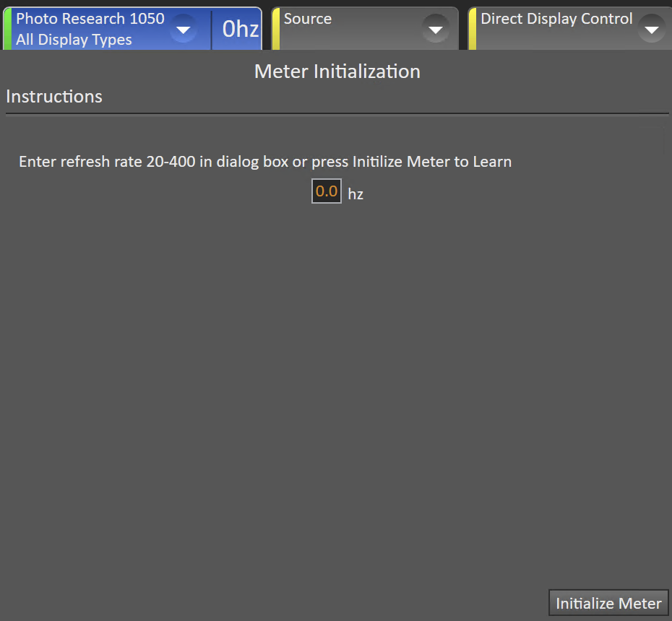
Task: Click the Initialize Meter button
Action: tap(608, 603)
